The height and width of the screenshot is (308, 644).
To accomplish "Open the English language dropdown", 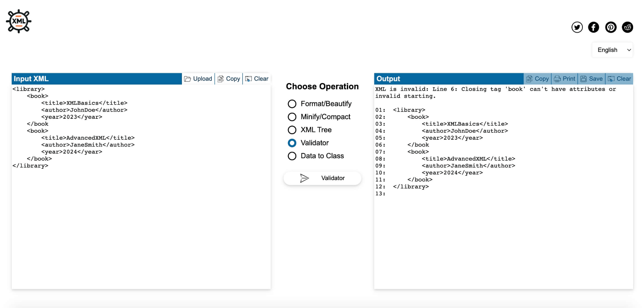I will pyautogui.click(x=612, y=50).
